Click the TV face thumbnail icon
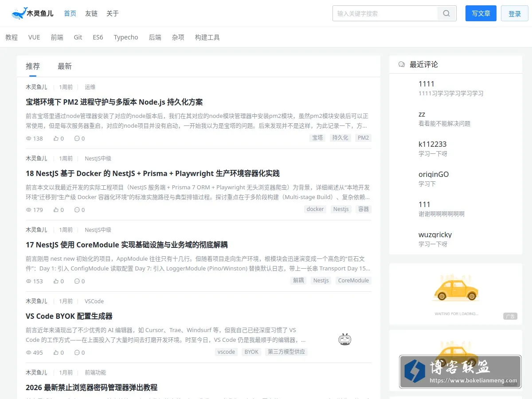The width and height of the screenshot is (532, 399). click(x=344, y=339)
